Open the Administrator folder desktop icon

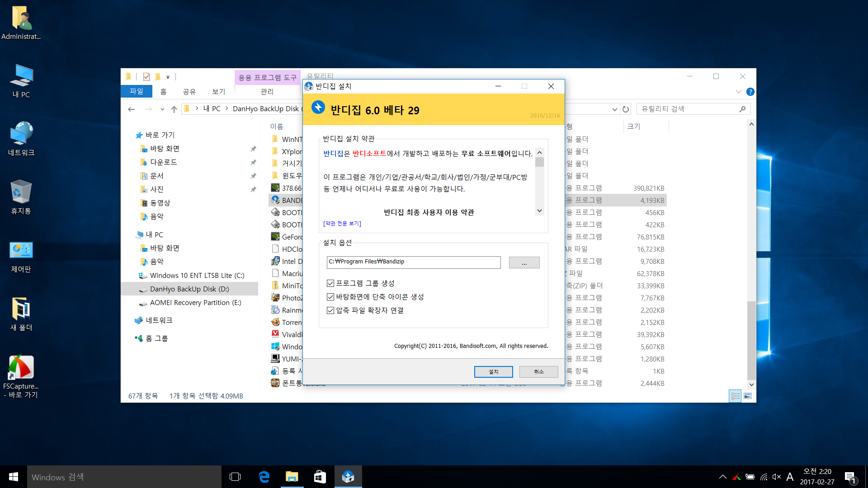21,23
